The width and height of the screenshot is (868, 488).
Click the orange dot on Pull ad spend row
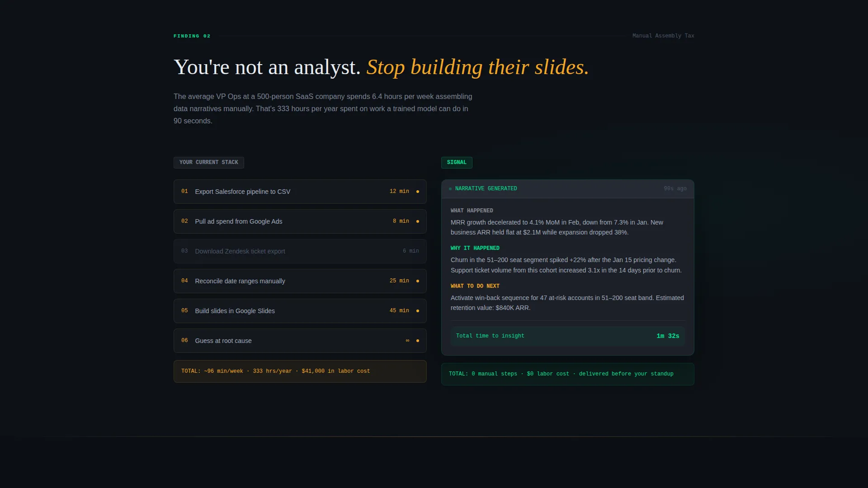point(418,221)
